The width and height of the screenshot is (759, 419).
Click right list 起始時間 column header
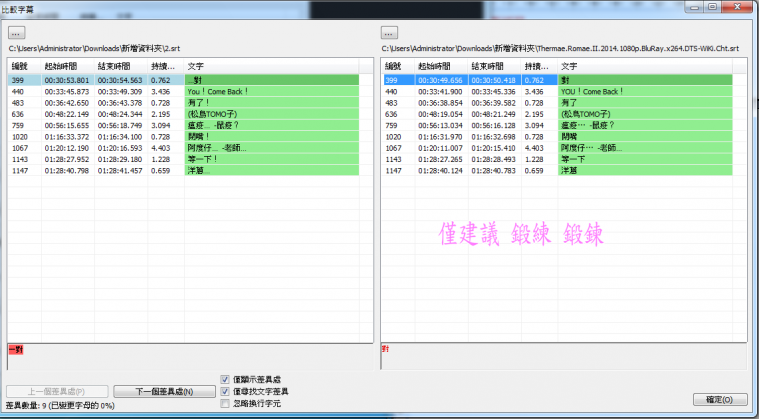pyautogui.click(x=441, y=66)
